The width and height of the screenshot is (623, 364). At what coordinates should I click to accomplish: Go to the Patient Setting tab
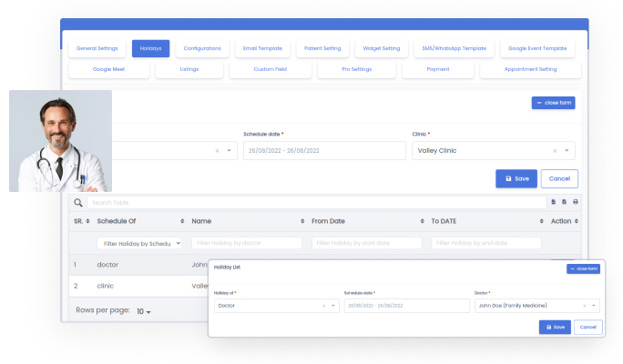pos(322,48)
